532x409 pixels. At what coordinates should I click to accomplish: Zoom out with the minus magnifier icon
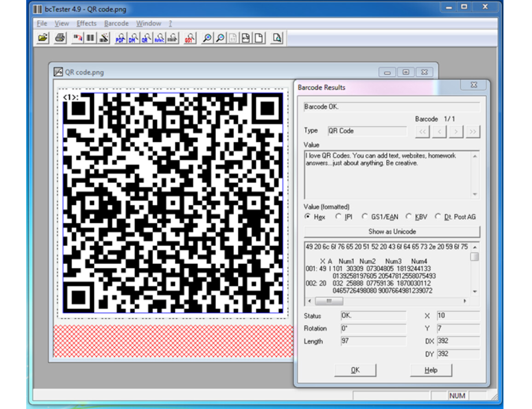click(220, 38)
